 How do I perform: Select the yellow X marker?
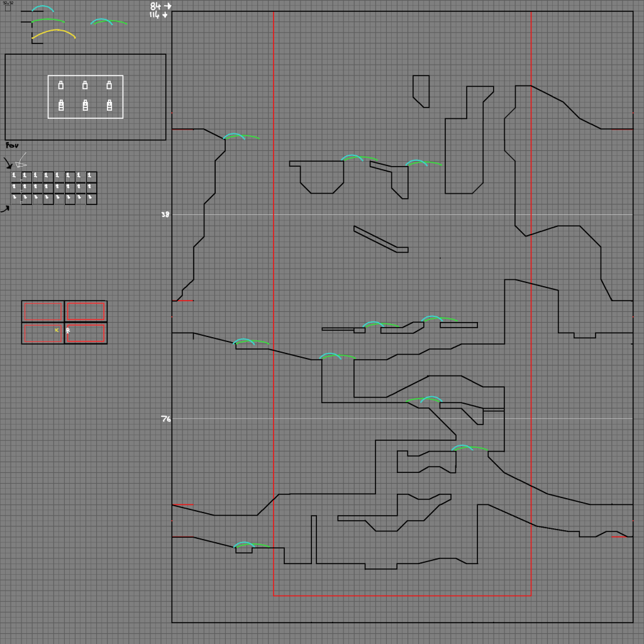[x=57, y=330]
